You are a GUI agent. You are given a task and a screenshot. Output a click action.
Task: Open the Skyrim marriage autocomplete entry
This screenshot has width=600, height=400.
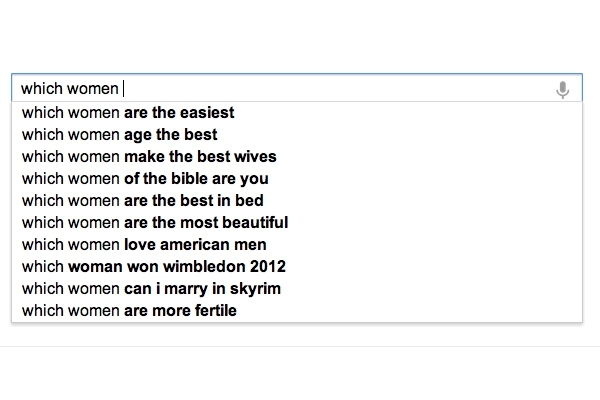point(297,289)
